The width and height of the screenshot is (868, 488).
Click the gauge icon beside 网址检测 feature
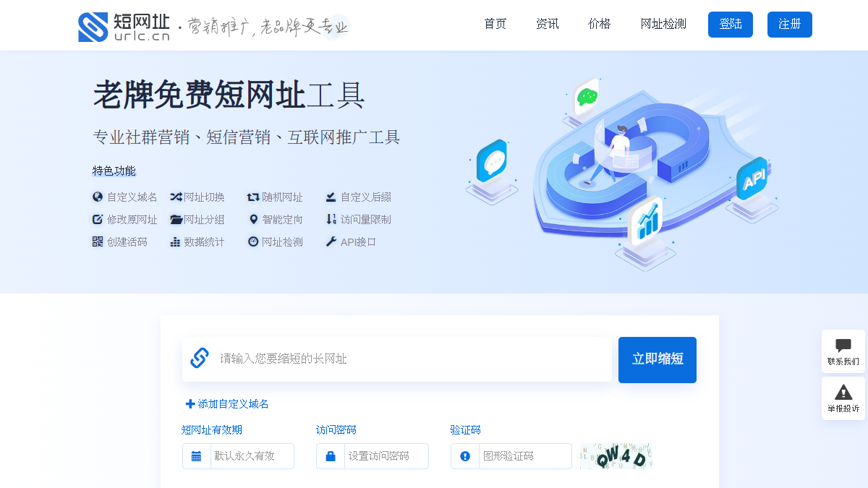(x=253, y=241)
